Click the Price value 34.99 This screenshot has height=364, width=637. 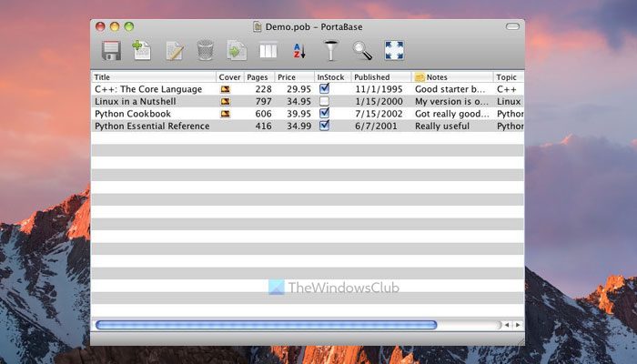pyautogui.click(x=299, y=126)
